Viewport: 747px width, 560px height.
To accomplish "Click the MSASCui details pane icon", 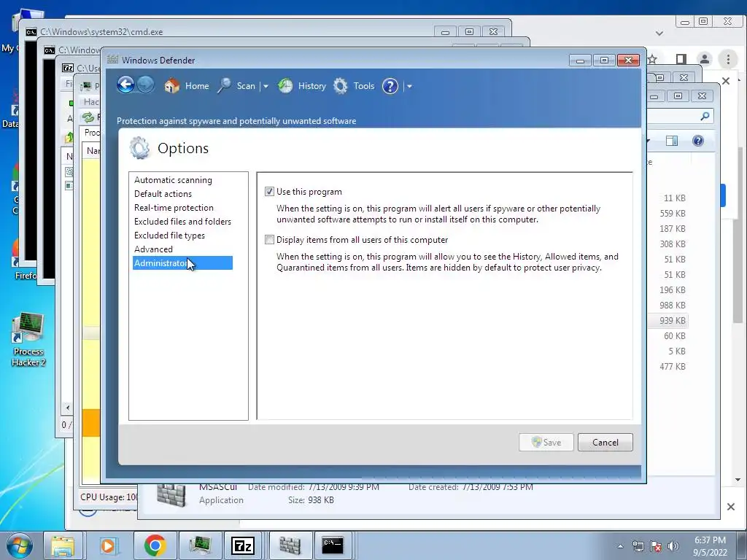I will pyautogui.click(x=171, y=495).
